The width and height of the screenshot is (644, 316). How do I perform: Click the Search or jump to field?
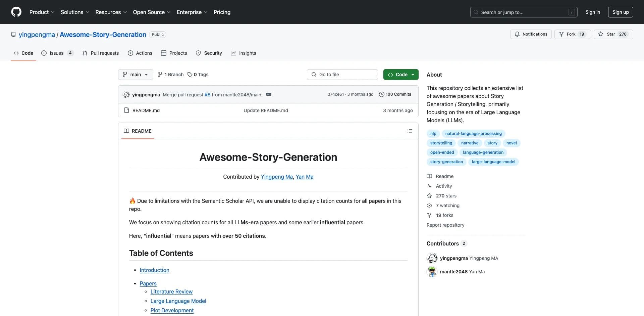524,12
